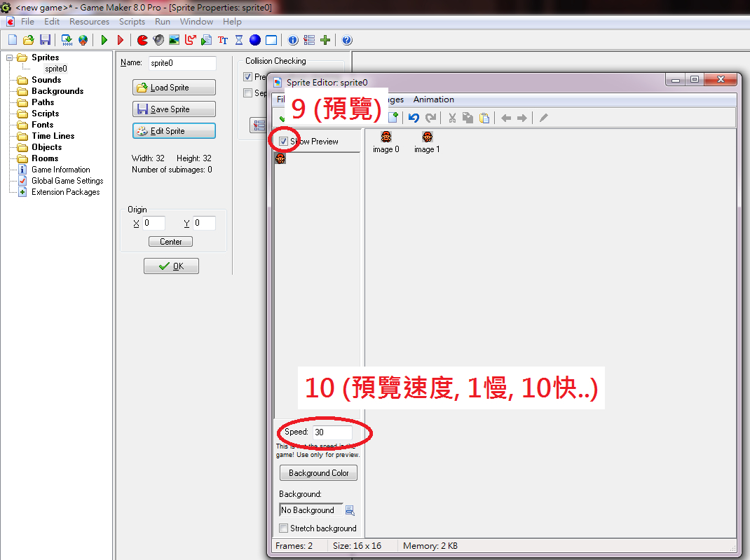Toggle the Show Preview checkbox
This screenshot has width=750, height=560.
coord(283,142)
